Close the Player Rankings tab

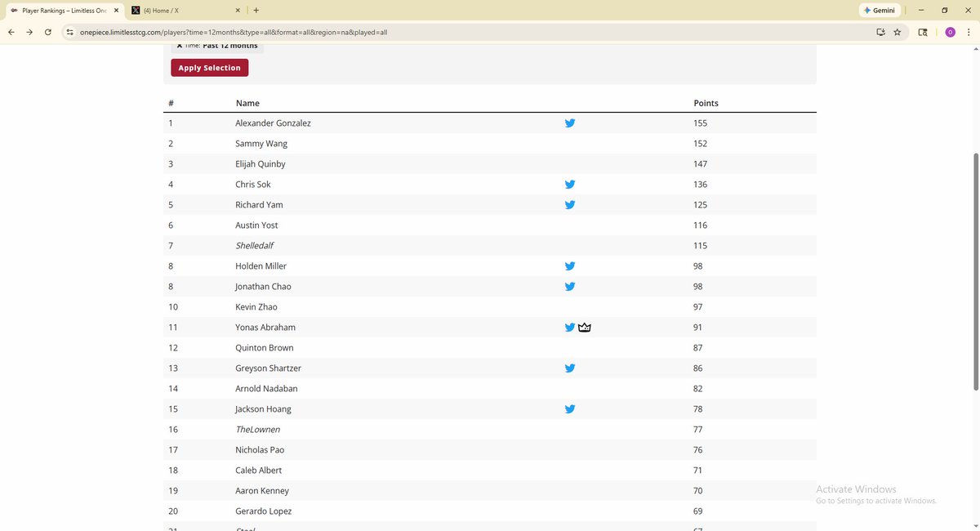[x=115, y=11]
